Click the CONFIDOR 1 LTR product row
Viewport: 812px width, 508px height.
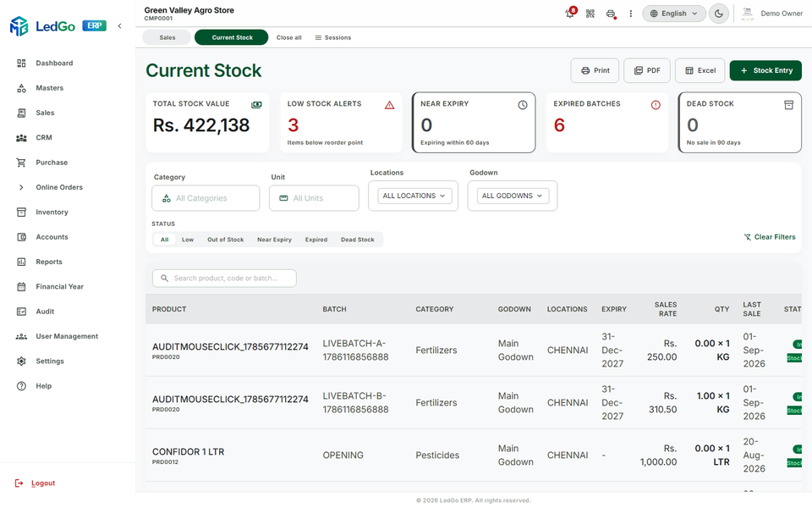click(x=474, y=456)
